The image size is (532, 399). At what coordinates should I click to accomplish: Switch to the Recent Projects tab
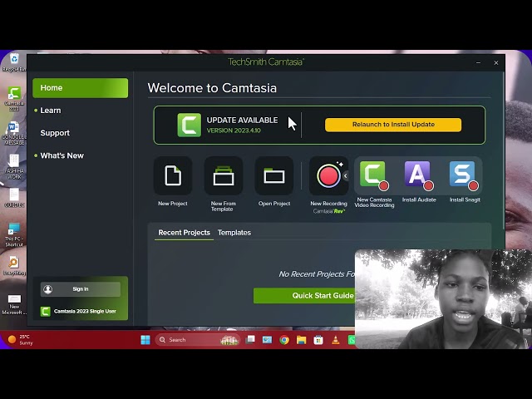coord(185,233)
